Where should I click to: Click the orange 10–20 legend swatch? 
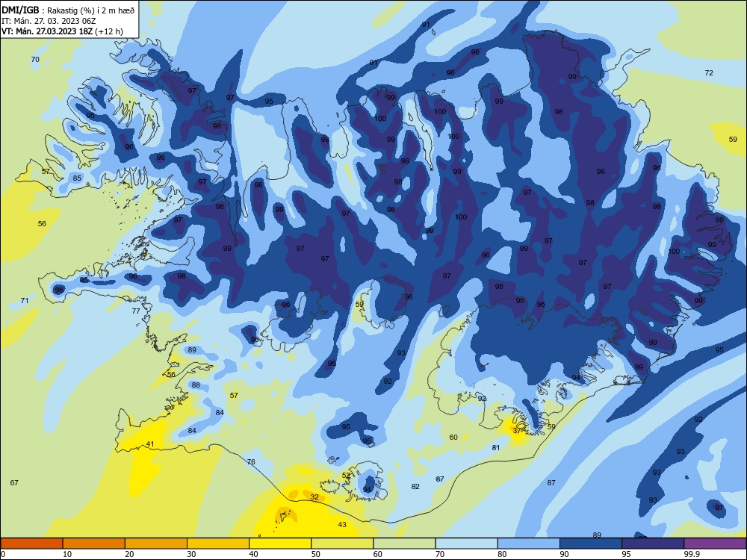[94, 544]
